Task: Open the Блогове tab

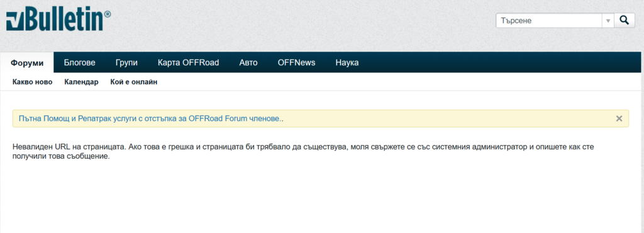Action: (80, 63)
